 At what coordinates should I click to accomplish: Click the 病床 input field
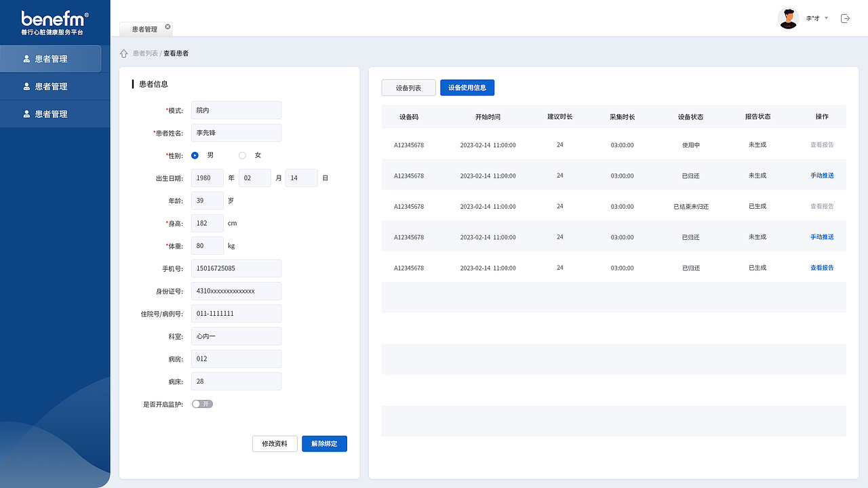click(236, 382)
